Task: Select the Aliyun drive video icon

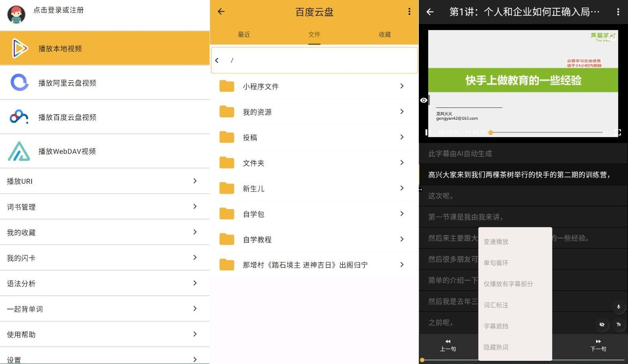Action: click(x=19, y=83)
